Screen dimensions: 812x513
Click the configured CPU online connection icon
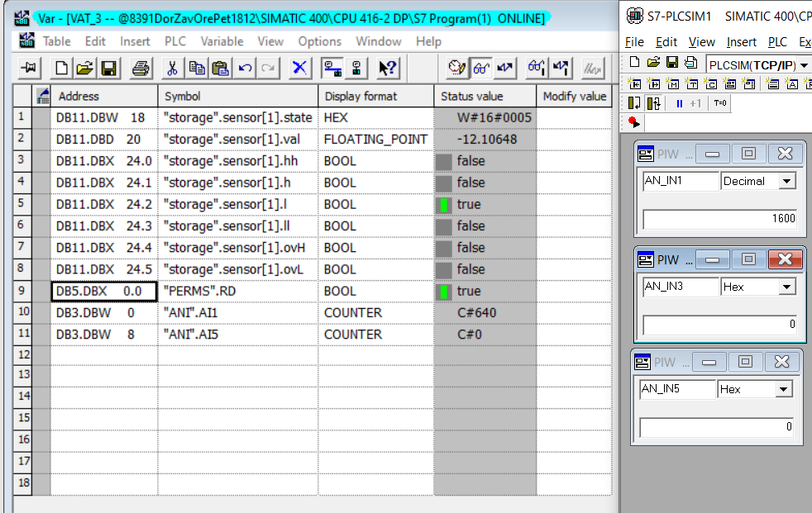[x=332, y=69]
